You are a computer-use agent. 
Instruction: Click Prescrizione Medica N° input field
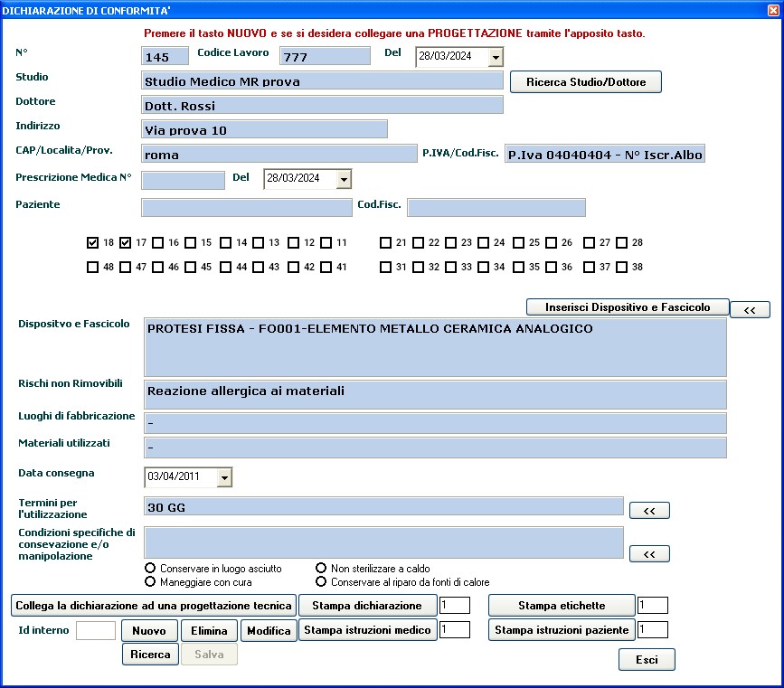[x=183, y=181]
